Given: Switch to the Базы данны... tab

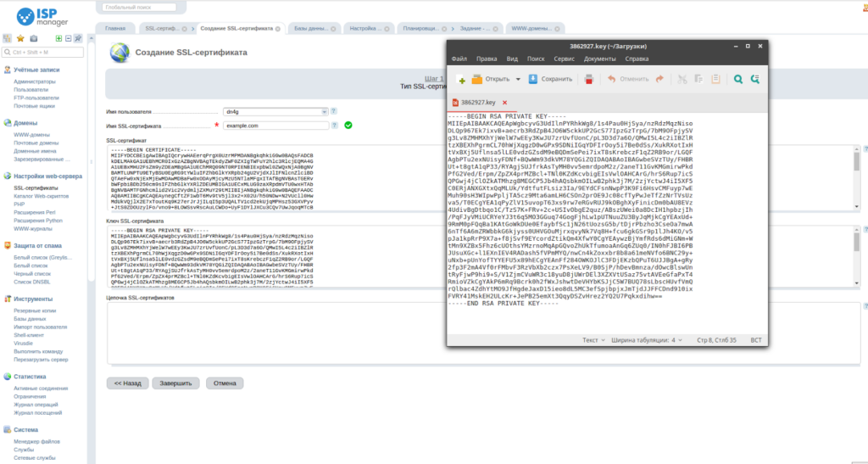Looking at the screenshot, I should [311, 28].
